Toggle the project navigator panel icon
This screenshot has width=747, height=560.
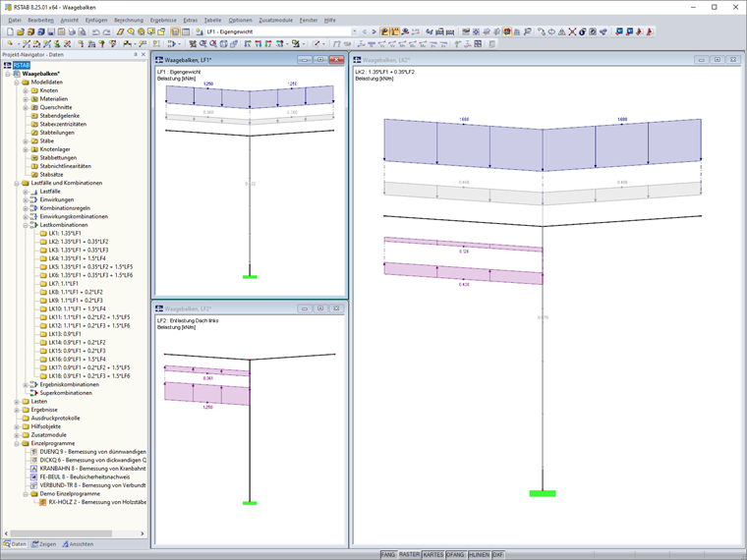[175, 31]
